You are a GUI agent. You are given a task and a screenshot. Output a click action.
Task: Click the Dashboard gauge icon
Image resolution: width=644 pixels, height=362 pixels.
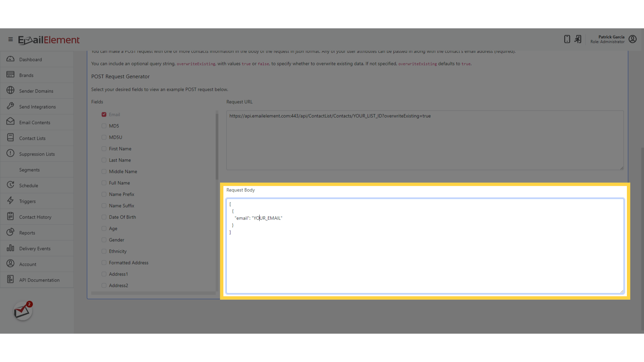click(x=10, y=59)
